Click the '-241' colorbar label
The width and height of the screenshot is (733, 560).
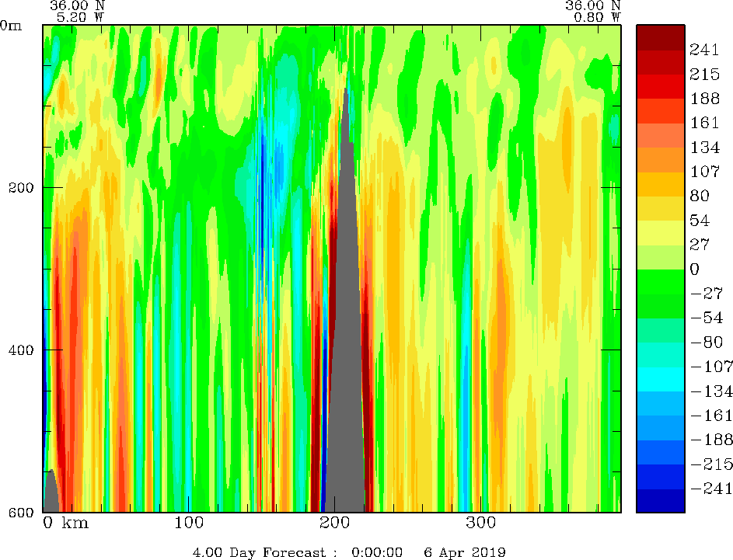(711, 489)
